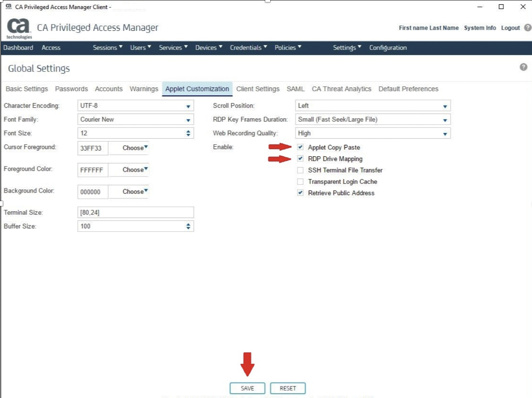532x398 pixels.
Task: Open Web Recording Quality dropdown
Action: (x=373, y=133)
